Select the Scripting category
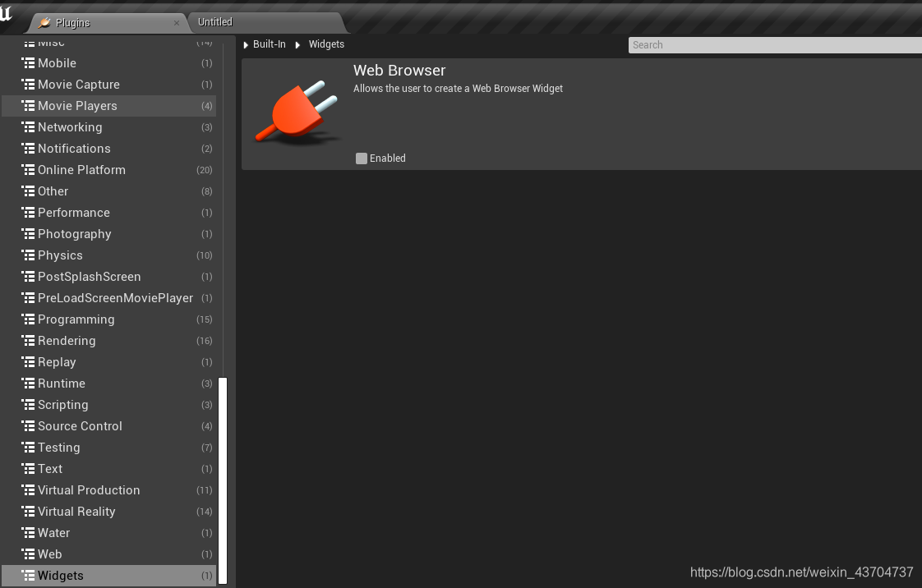Image resolution: width=922 pixels, height=588 pixels. 108,405
